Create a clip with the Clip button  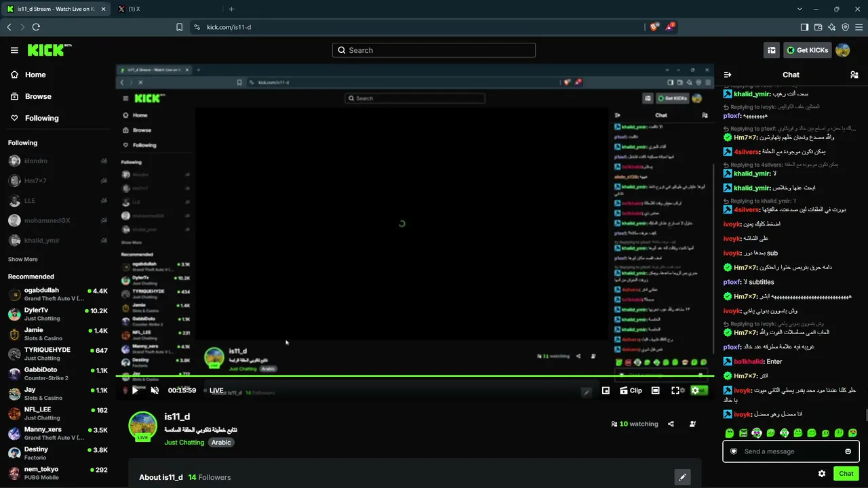point(631,390)
